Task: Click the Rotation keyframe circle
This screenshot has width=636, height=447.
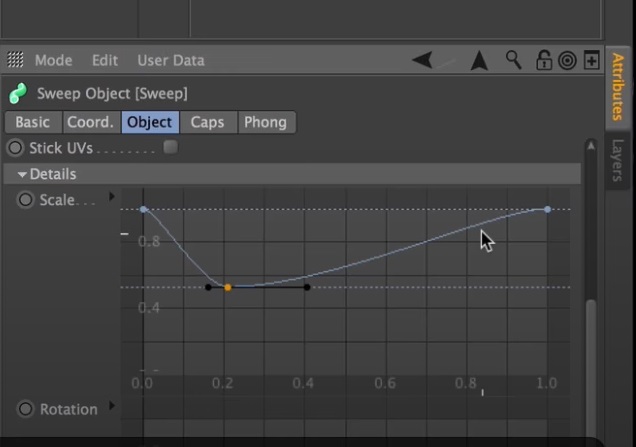Action: (x=25, y=409)
